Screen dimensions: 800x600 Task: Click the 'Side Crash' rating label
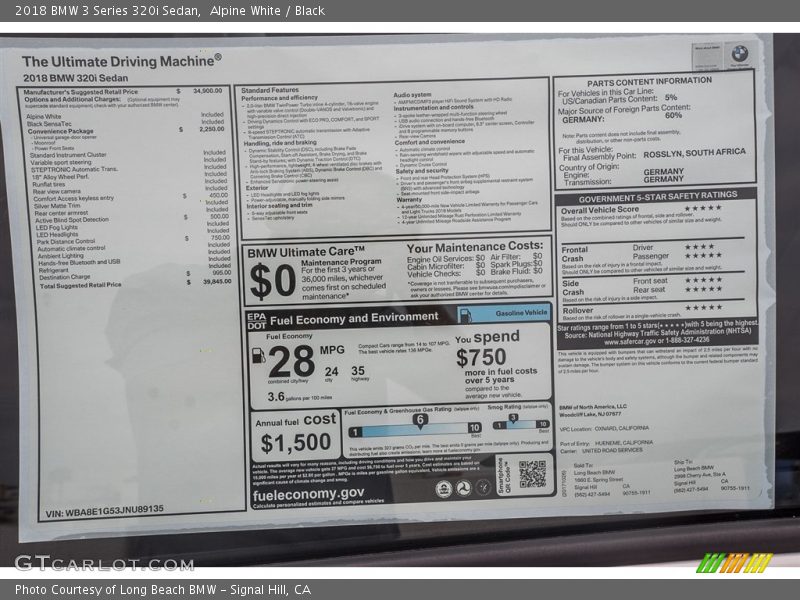tap(573, 288)
